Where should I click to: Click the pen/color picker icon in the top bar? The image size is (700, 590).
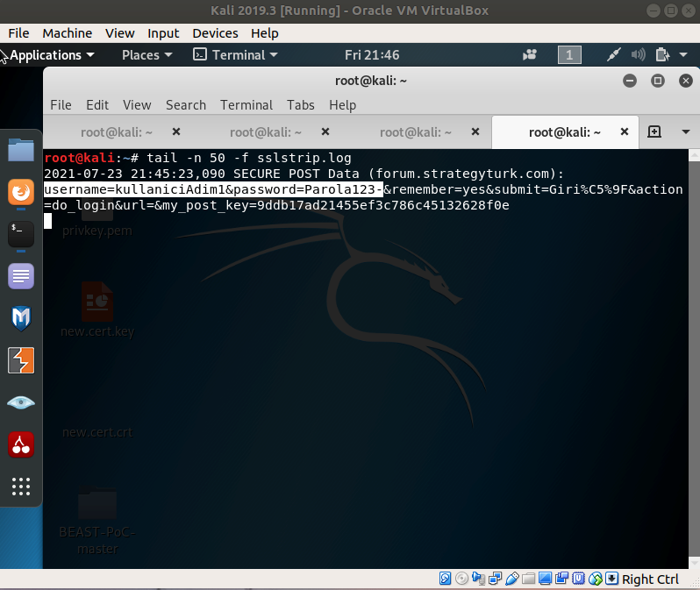point(613,55)
